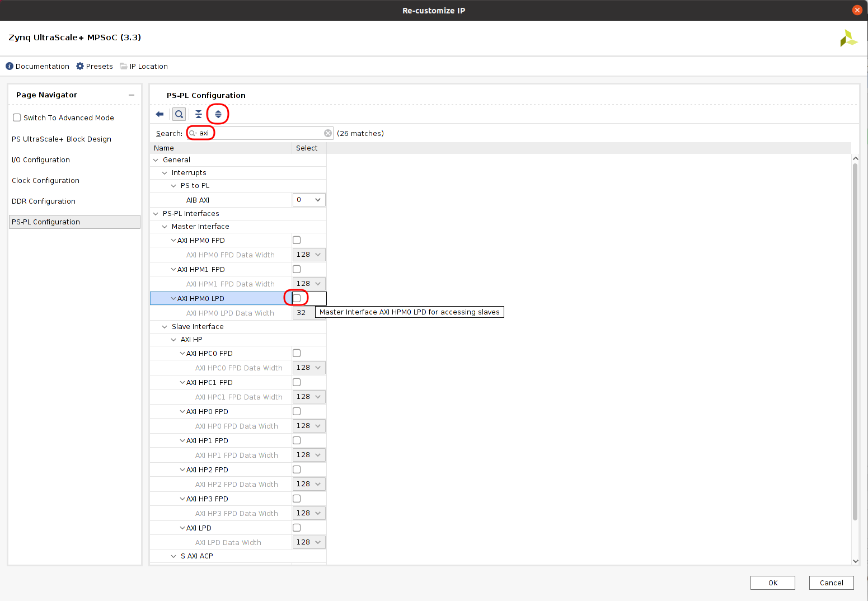Open AXI LPD Data Width dropdown
Viewport: 868px width, 601px height.
click(309, 542)
